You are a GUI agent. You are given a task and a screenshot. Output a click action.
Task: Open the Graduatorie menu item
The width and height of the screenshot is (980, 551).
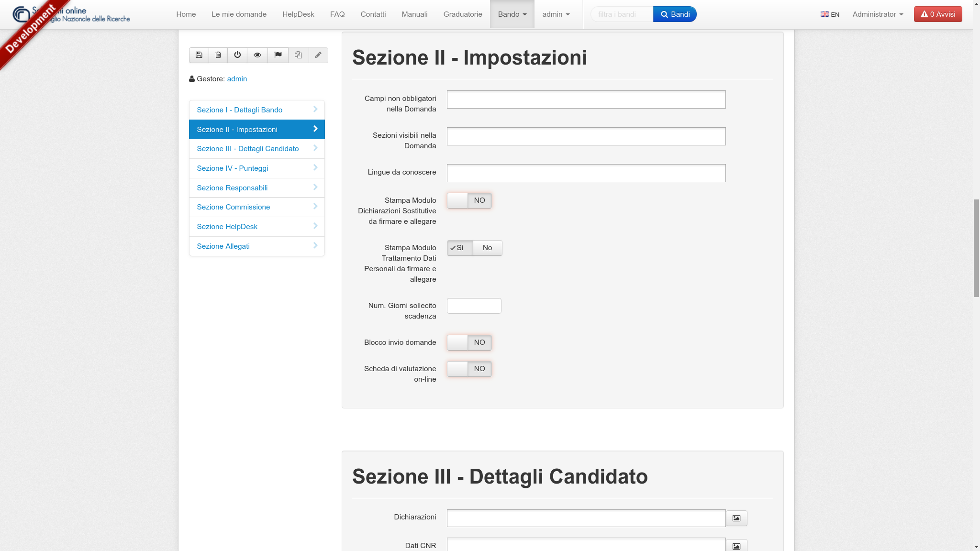coord(463,14)
